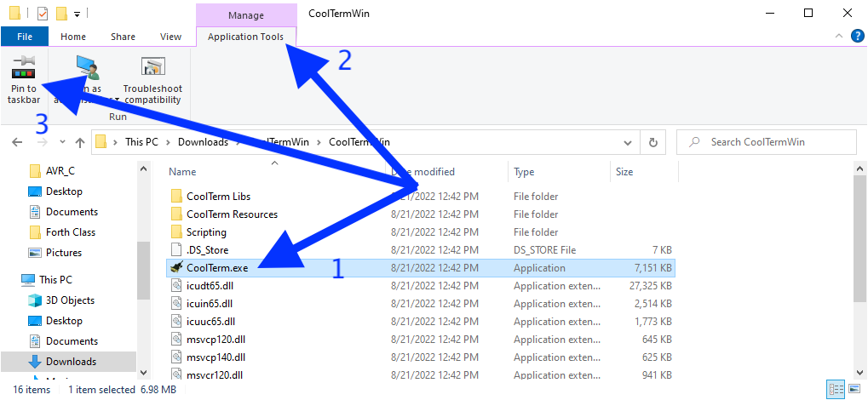Refresh the CoolTermWin folder view
The image size is (868, 400).
point(653,142)
